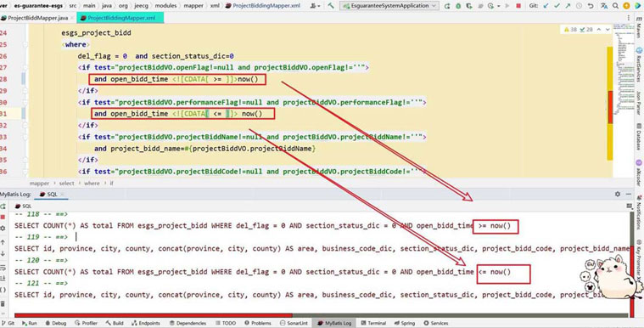Expand the run with coverage dropdown arrow

[499, 6]
